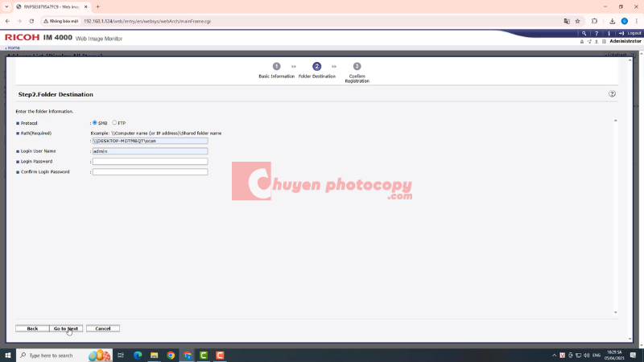Image resolution: width=644 pixels, height=362 pixels.
Task: Show hidden tray icons with the chevron
Action: point(554,355)
